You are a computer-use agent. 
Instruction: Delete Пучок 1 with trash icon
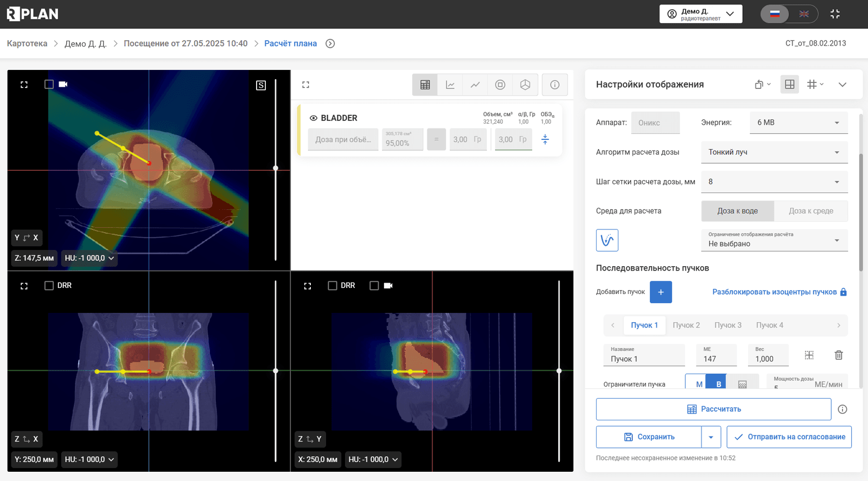pyautogui.click(x=839, y=355)
